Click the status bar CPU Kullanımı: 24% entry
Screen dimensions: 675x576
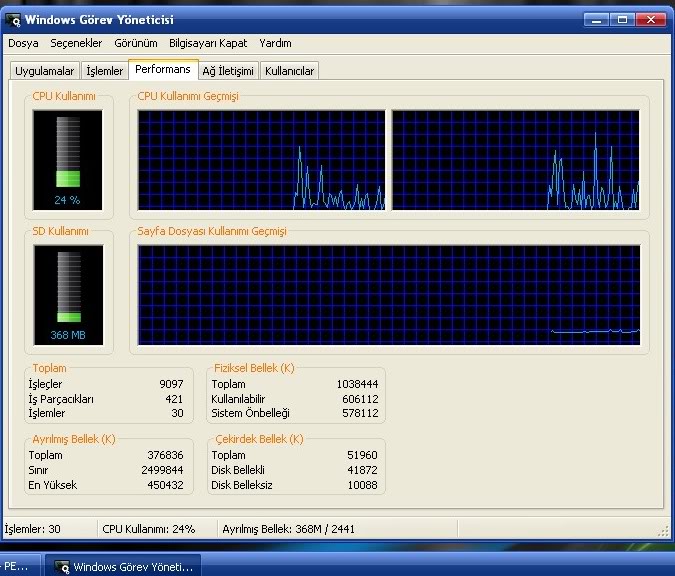tap(149, 529)
